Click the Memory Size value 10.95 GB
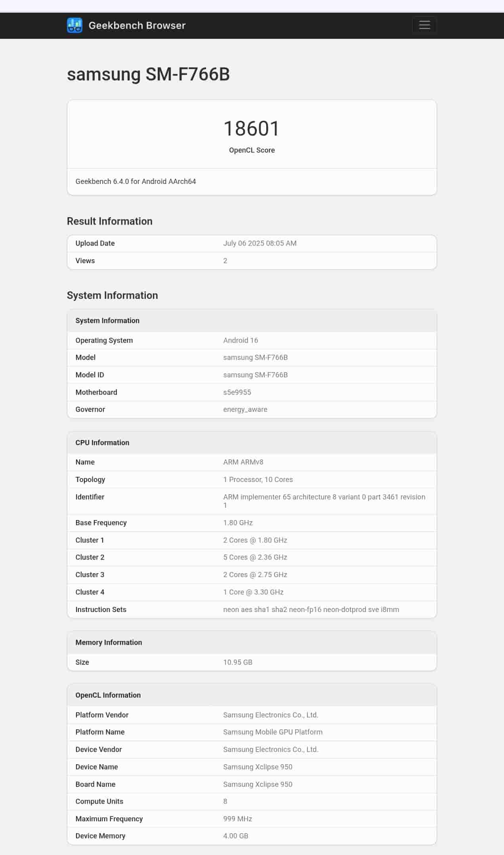504x855 pixels. click(238, 662)
